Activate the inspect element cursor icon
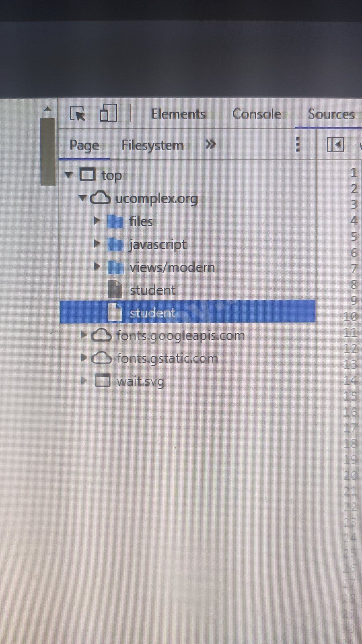The height and width of the screenshot is (644, 362). click(x=78, y=114)
